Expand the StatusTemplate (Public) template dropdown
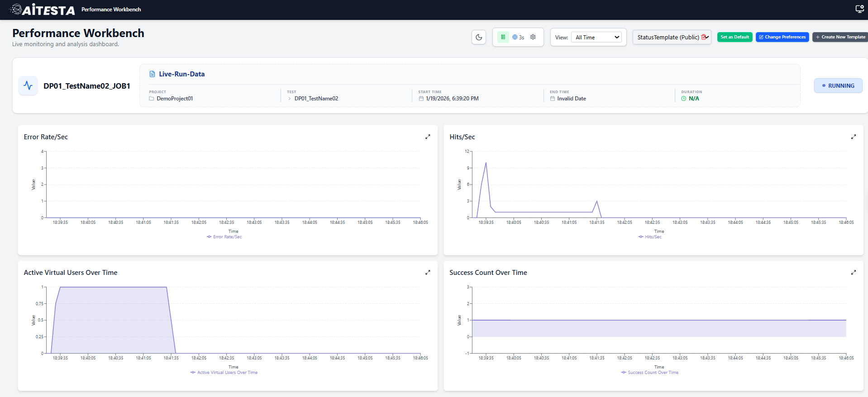This screenshot has height=397, width=868. [668, 37]
